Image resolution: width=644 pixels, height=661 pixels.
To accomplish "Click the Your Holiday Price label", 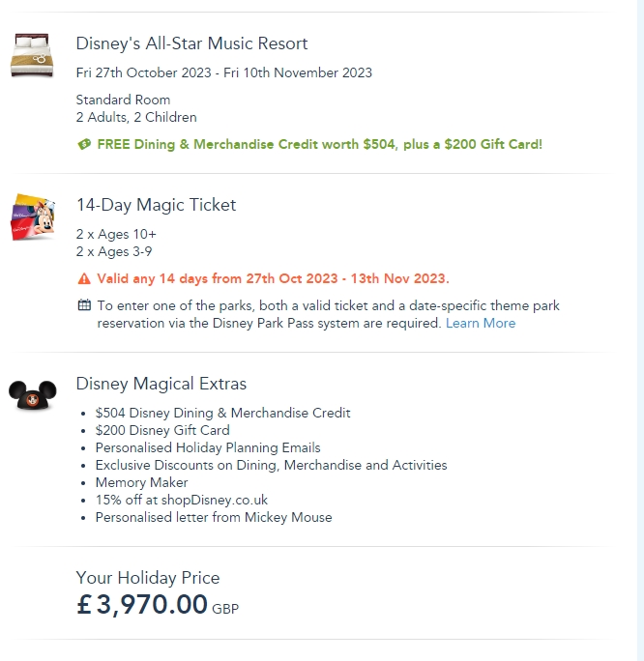I will point(148,578).
